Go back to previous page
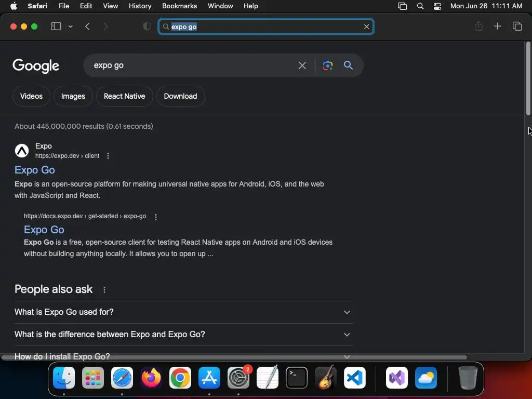 (87, 26)
